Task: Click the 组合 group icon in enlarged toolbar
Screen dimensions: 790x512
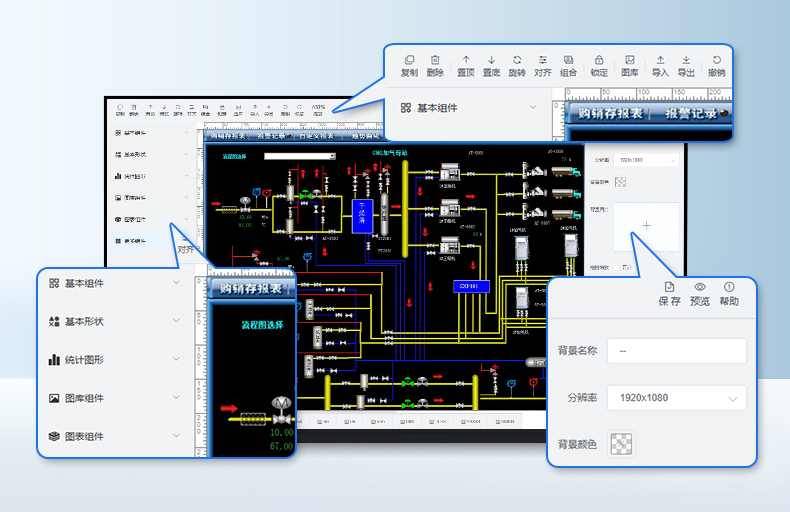Action: tap(568, 61)
